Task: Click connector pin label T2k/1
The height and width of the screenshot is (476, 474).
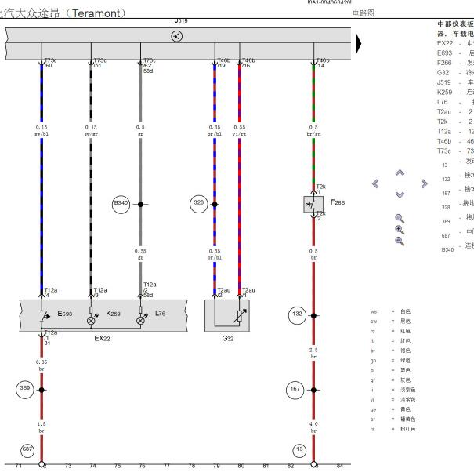Action: tap(321, 189)
